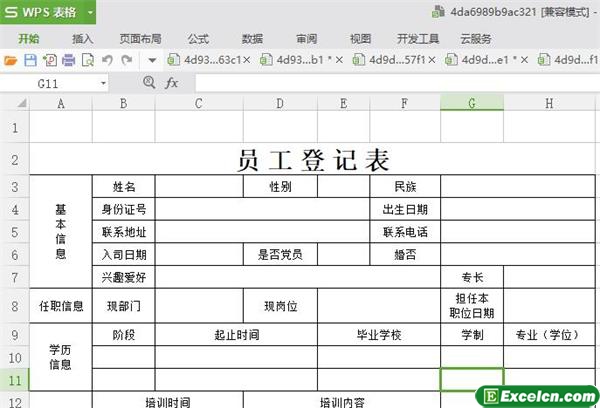Close the 4d9d...e1 document tab
Image resolution: width=600 pixels, height=408 pixels.
(524, 60)
